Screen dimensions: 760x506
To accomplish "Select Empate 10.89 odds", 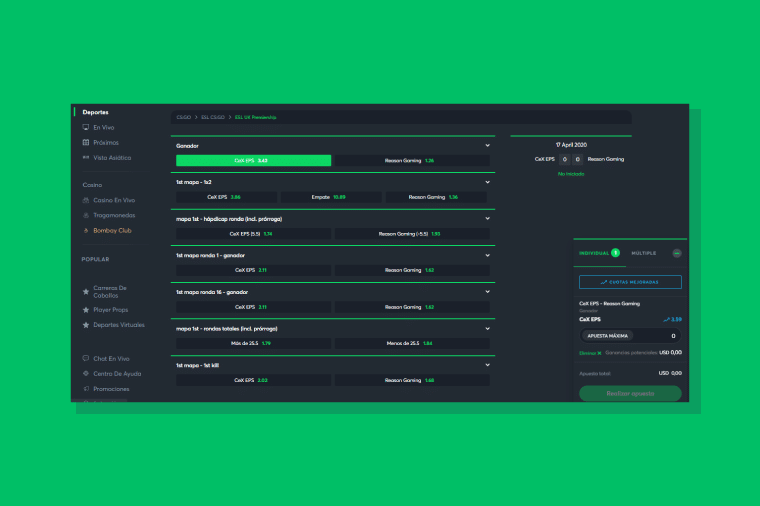I will (331, 197).
